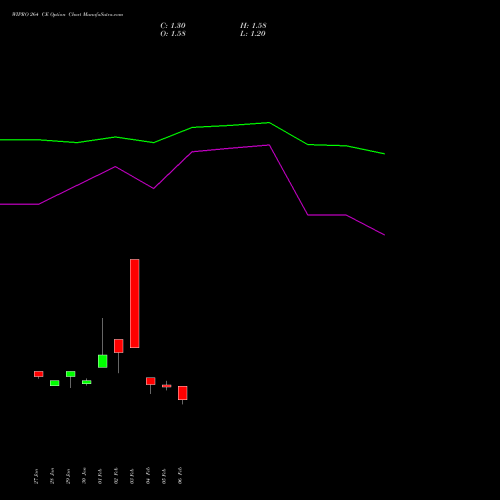This screenshot has height=500, width=500.
Task: Select the green candle for 28 Jan
Action: click(55, 383)
